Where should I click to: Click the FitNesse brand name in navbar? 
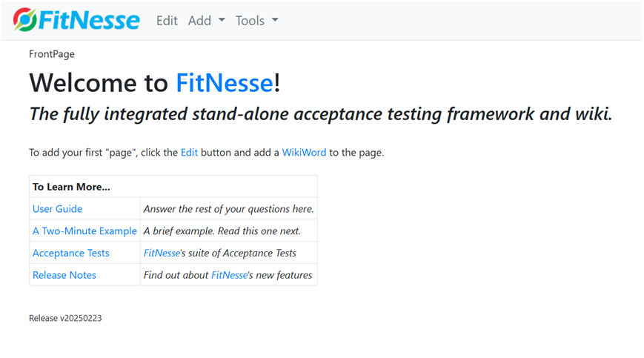tap(87, 20)
